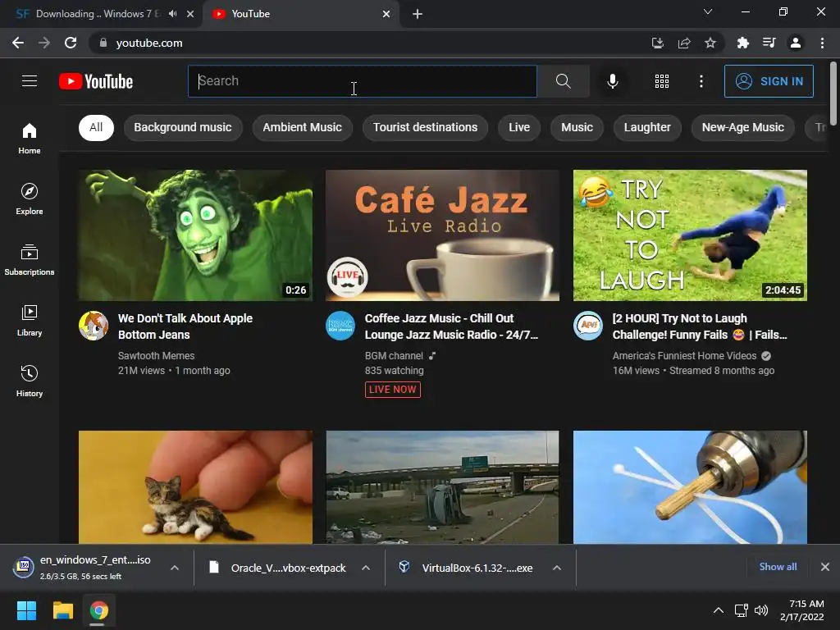This screenshot has height=630, width=840.
Task: Select the All filter chip
Action: (97, 127)
